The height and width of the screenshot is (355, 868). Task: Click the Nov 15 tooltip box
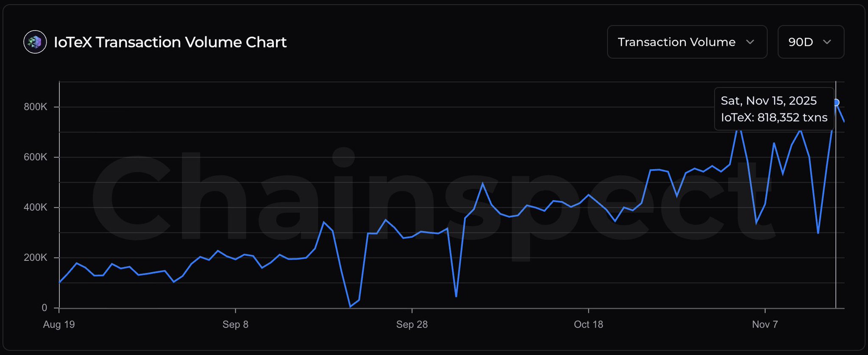(774, 109)
